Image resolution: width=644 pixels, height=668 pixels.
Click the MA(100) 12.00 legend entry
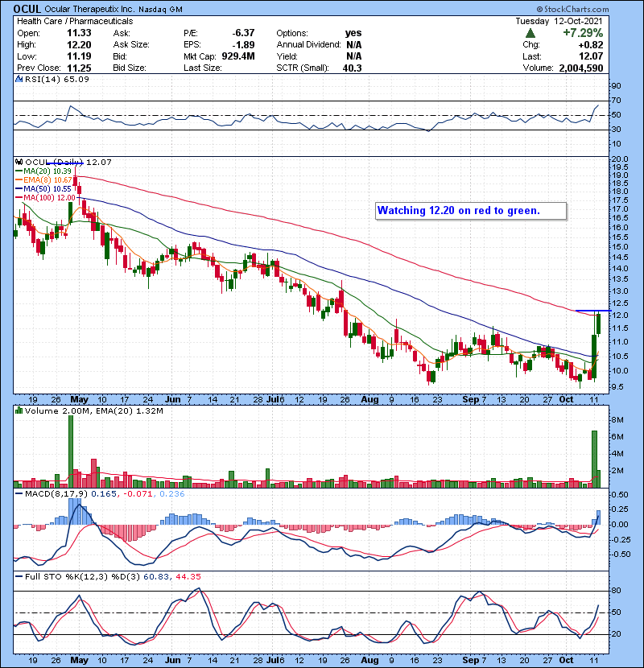pos(45,198)
